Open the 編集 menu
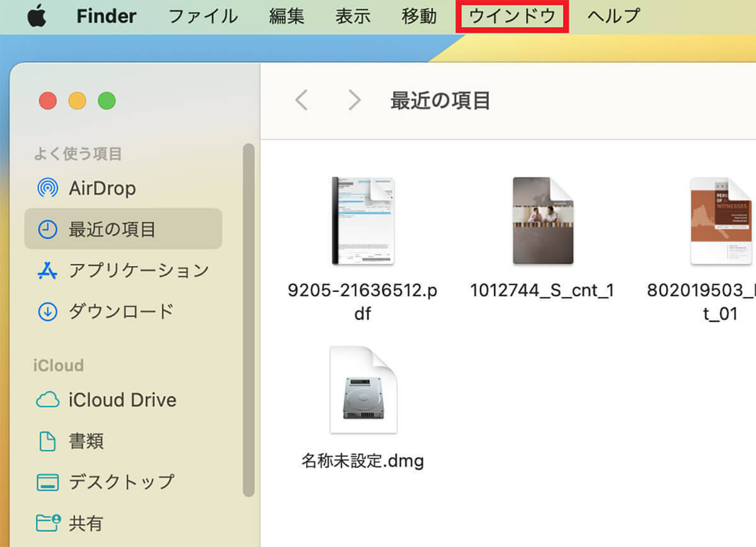This screenshot has height=547, width=756. click(287, 16)
